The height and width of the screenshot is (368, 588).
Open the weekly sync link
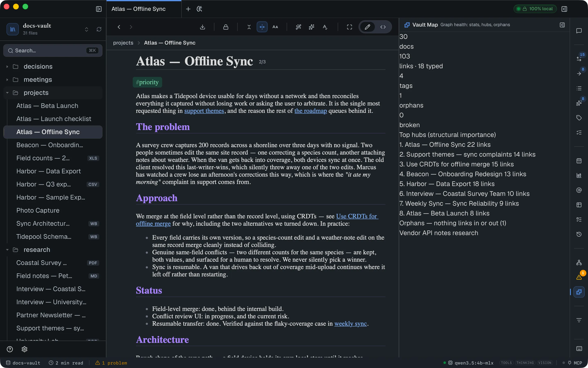[x=350, y=323]
